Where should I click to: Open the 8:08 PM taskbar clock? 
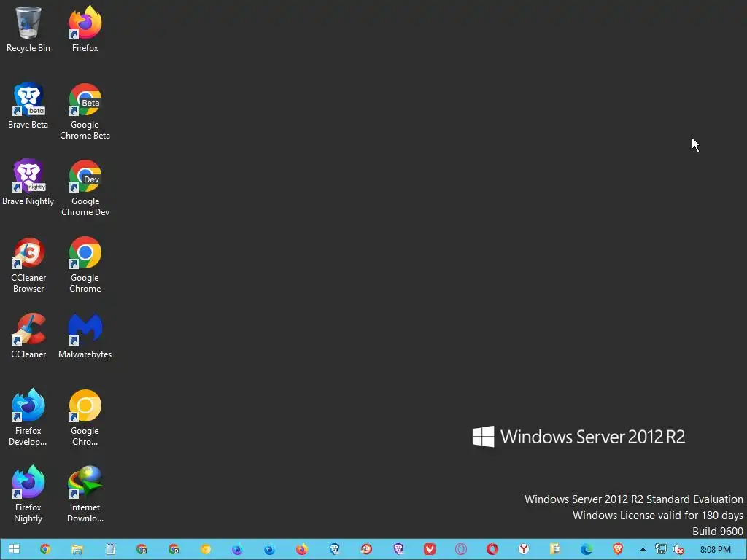716,550
